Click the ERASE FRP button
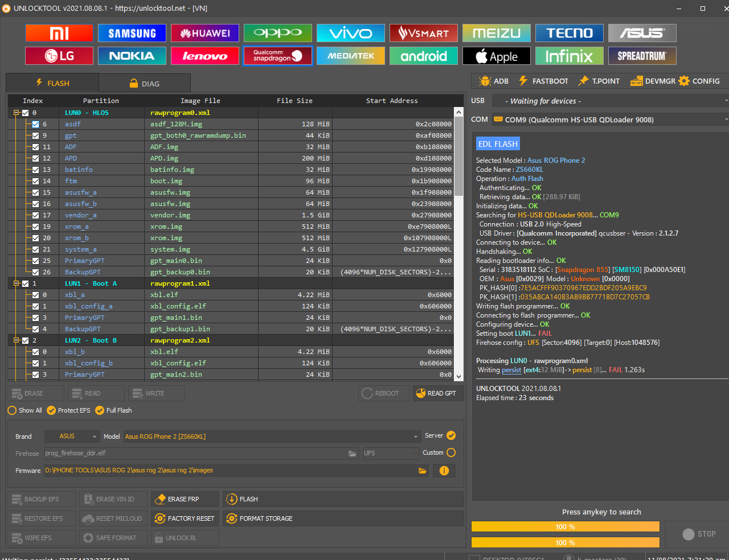The width and height of the screenshot is (729, 560). click(x=185, y=499)
